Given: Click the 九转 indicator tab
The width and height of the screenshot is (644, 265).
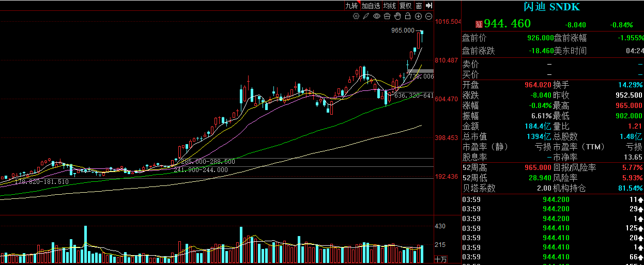Looking at the screenshot, I should click(351, 6).
